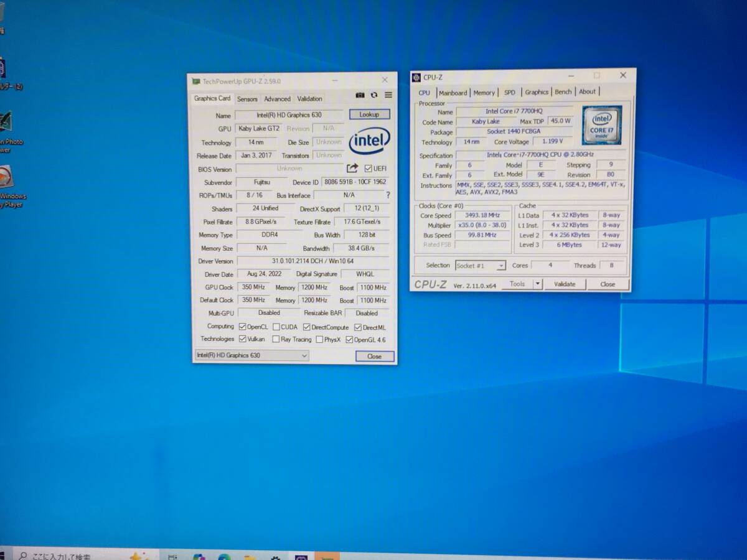Click the 1.199 V core voltage value
The height and width of the screenshot is (560, 747).
pos(553,142)
